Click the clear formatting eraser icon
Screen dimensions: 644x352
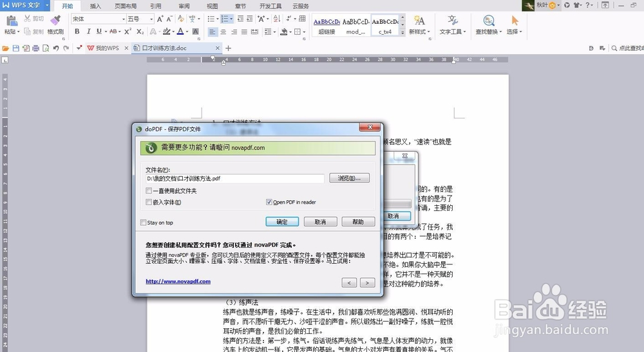[x=181, y=19]
